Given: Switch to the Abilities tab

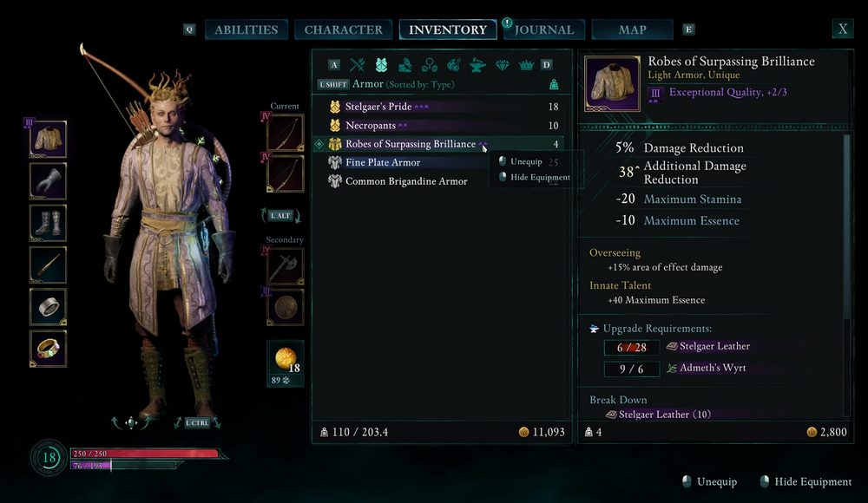Looking at the screenshot, I should 247,29.
